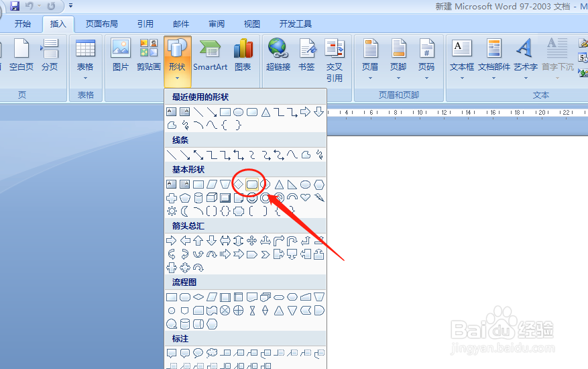
Task: Insert a 图表 chart
Action: pos(243,55)
